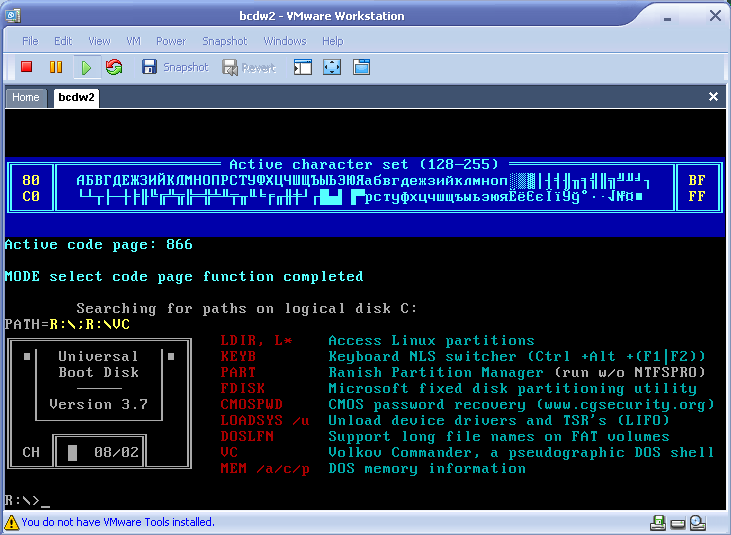Open the VM menu
The width and height of the screenshot is (731, 535).
click(133, 41)
